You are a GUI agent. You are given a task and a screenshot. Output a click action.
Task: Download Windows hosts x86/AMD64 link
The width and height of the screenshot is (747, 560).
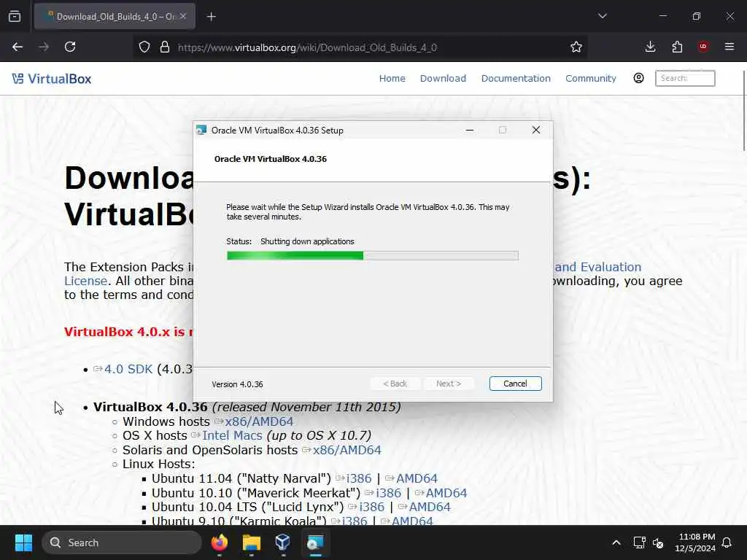pyautogui.click(x=259, y=421)
